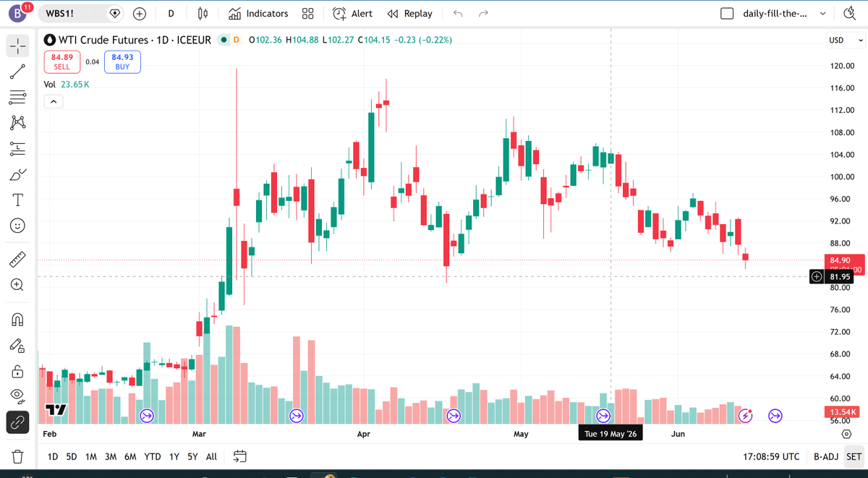Click the Vol 23.65K indicator legend

point(67,84)
